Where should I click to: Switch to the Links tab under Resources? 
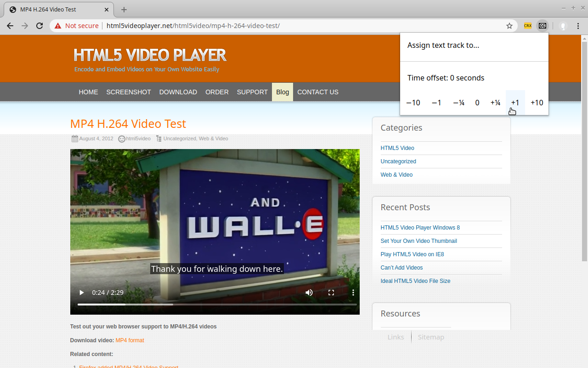click(x=396, y=337)
